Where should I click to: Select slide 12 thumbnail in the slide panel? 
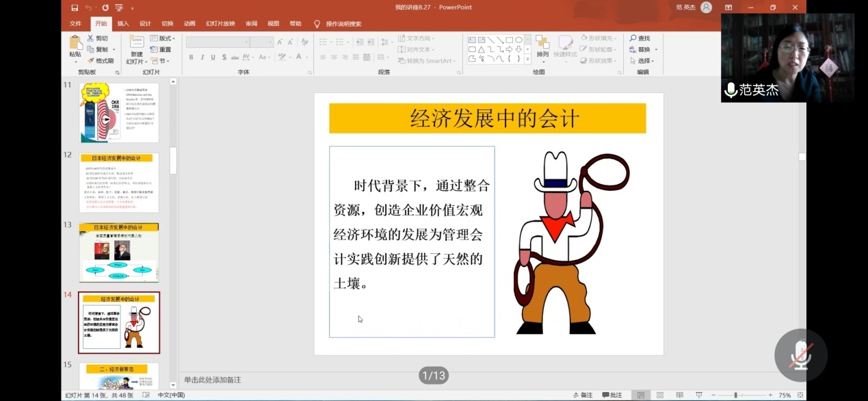119,181
